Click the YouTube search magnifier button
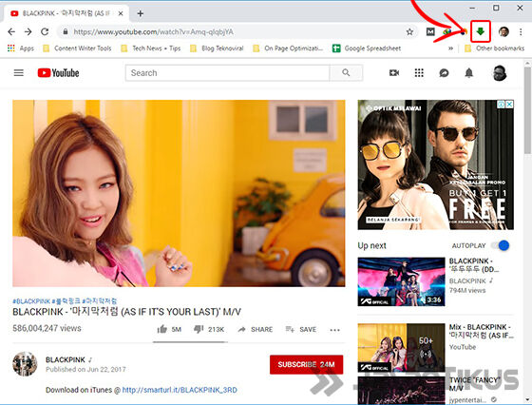This screenshot has height=405, width=532. [346, 72]
